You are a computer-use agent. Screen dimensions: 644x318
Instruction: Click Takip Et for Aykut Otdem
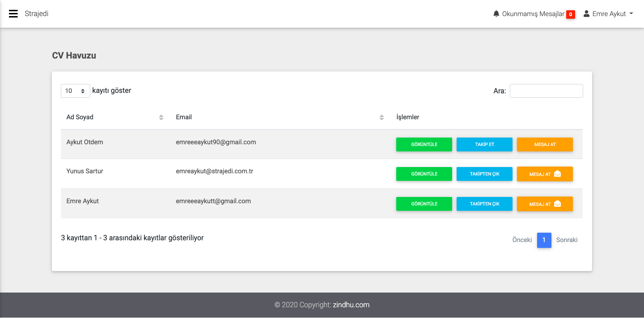coord(484,144)
